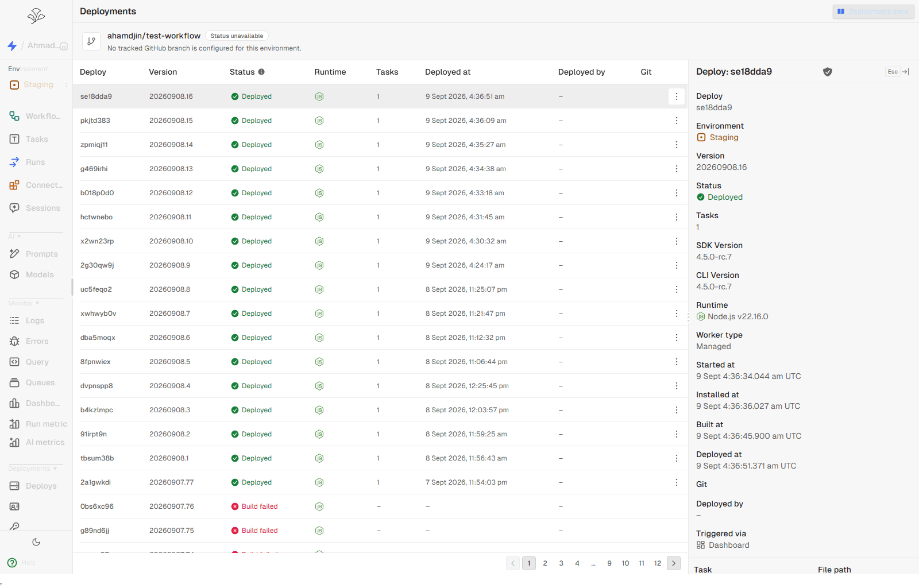Go to page 12 of deployments
The image size is (919, 588).
coord(658,563)
